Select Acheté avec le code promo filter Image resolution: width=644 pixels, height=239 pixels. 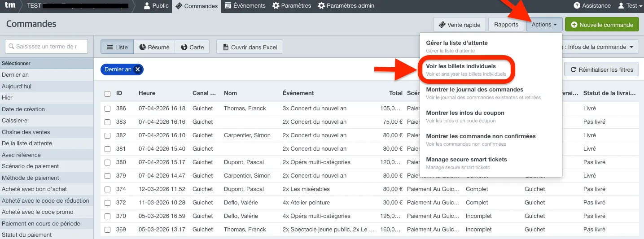[x=47, y=212]
